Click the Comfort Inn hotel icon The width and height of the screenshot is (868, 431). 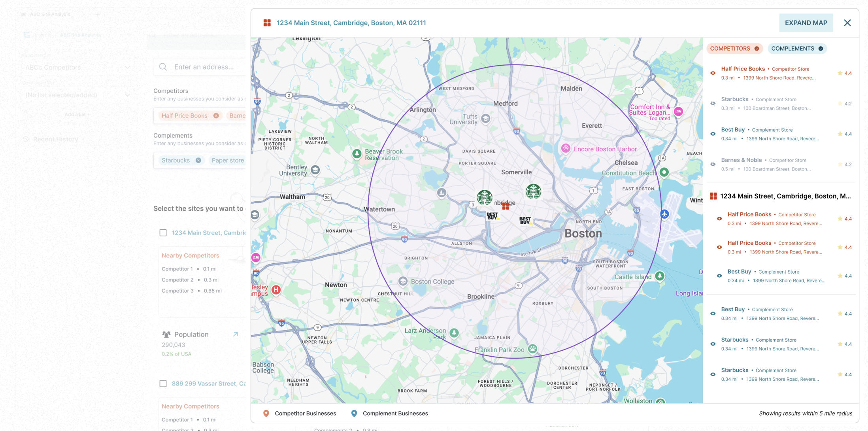point(679,112)
